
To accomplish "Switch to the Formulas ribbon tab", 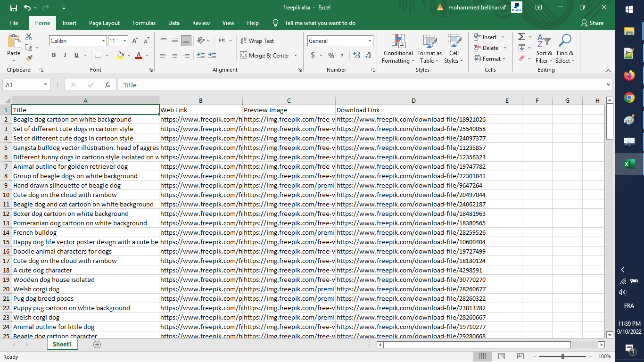I will tap(144, 23).
